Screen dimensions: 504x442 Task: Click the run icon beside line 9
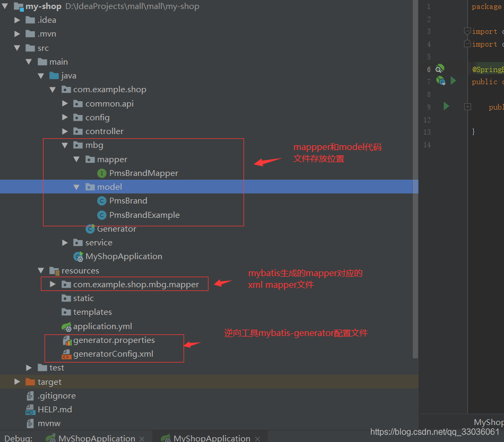coord(446,107)
